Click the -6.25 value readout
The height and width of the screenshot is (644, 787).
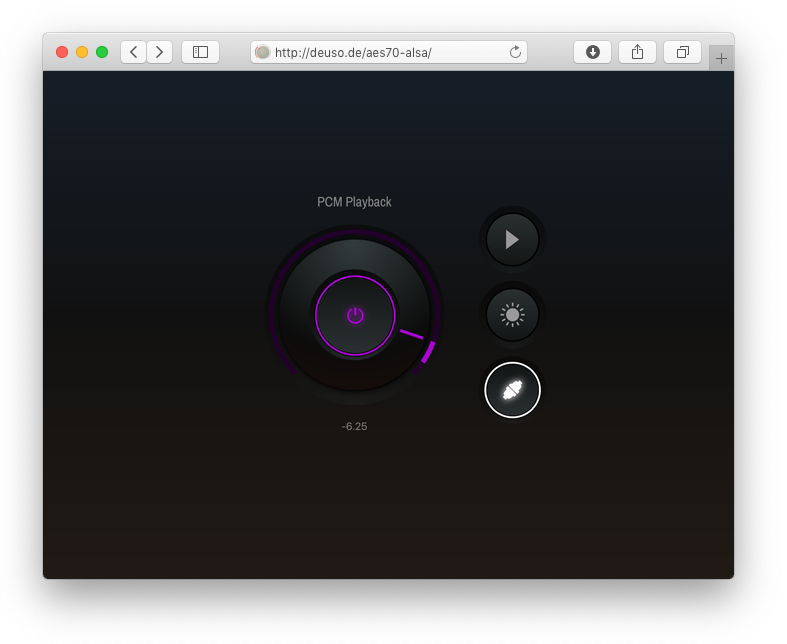point(354,427)
